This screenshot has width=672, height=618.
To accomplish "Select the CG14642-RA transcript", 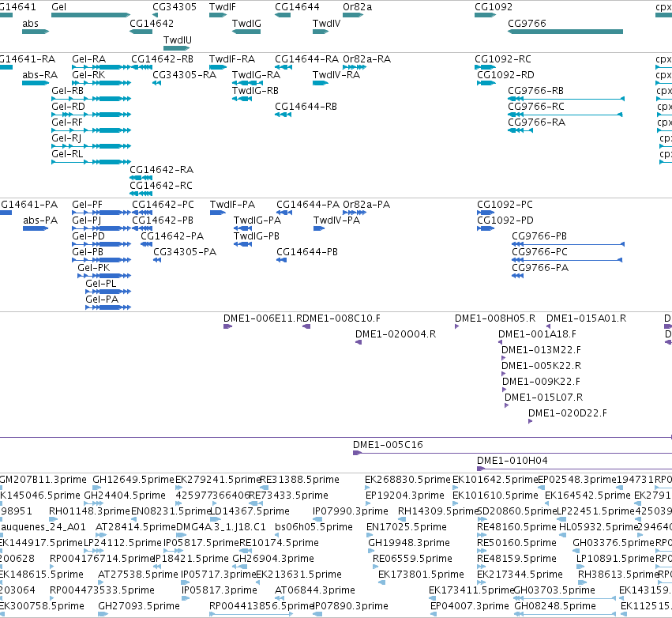I will point(141,178).
